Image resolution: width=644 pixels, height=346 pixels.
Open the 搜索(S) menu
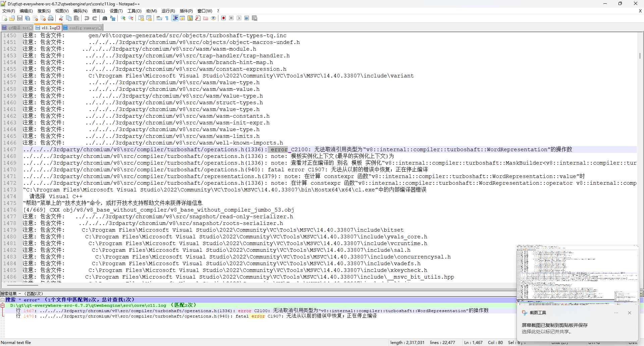pos(44,11)
